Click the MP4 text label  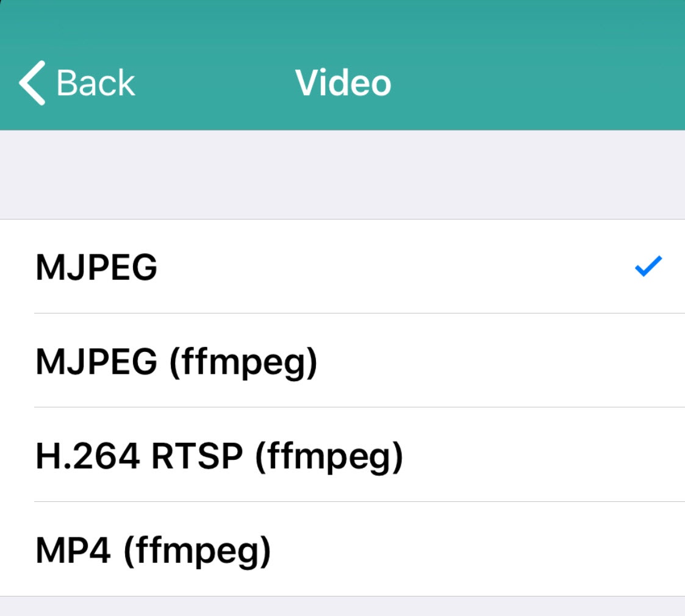pos(73,551)
